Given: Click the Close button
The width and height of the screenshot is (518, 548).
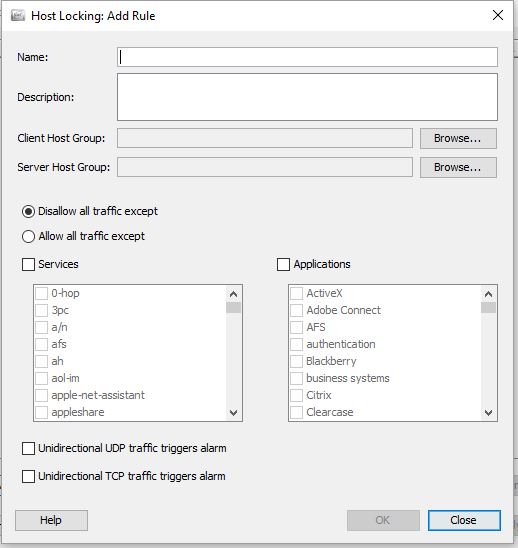Looking at the screenshot, I should [x=464, y=520].
